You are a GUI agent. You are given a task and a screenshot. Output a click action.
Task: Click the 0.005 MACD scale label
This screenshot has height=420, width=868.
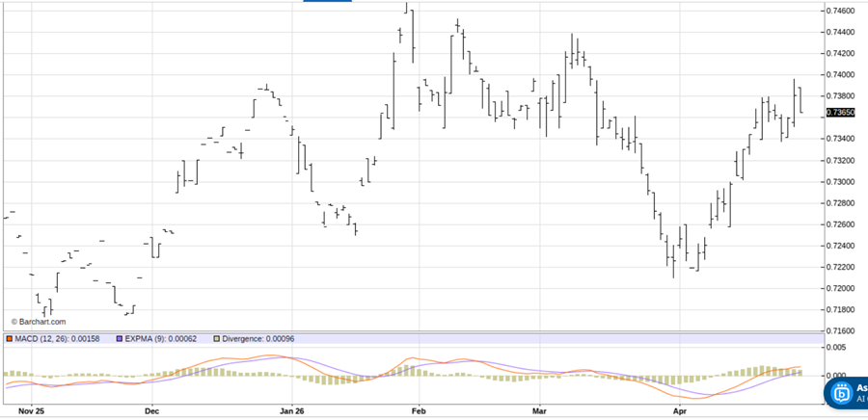tap(835, 347)
